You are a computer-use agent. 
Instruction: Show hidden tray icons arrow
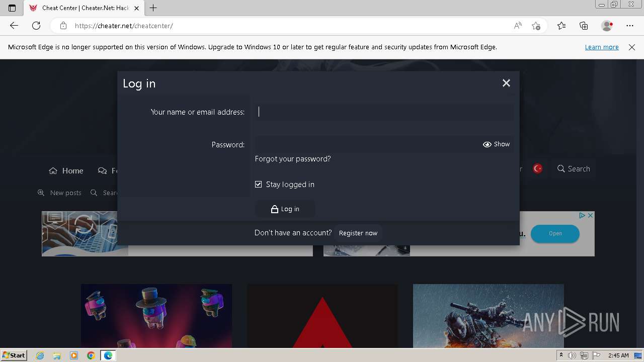[x=561, y=355]
